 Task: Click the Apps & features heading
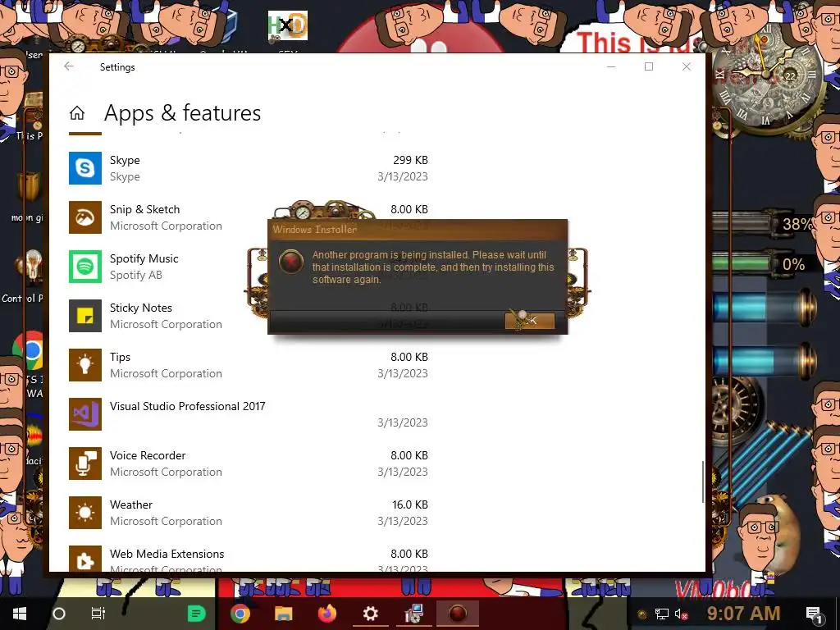pos(182,113)
